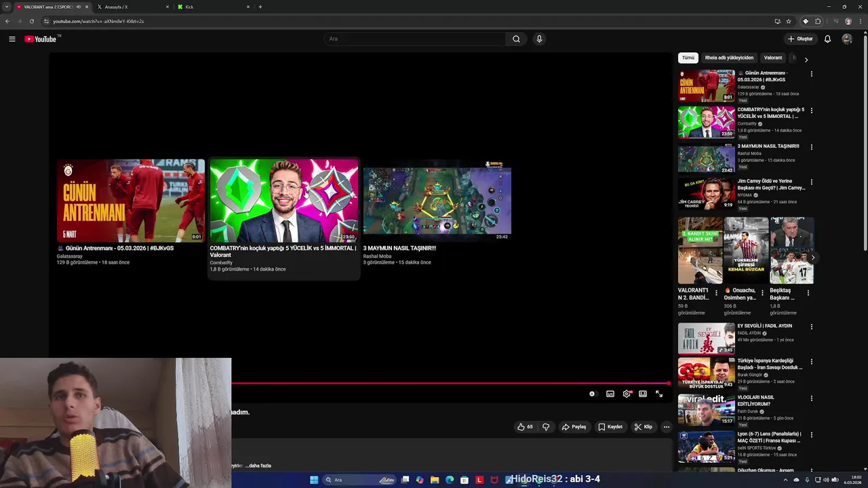868x488 pixels.
Task: Open the YouTube account avatar menu
Action: (x=847, y=39)
